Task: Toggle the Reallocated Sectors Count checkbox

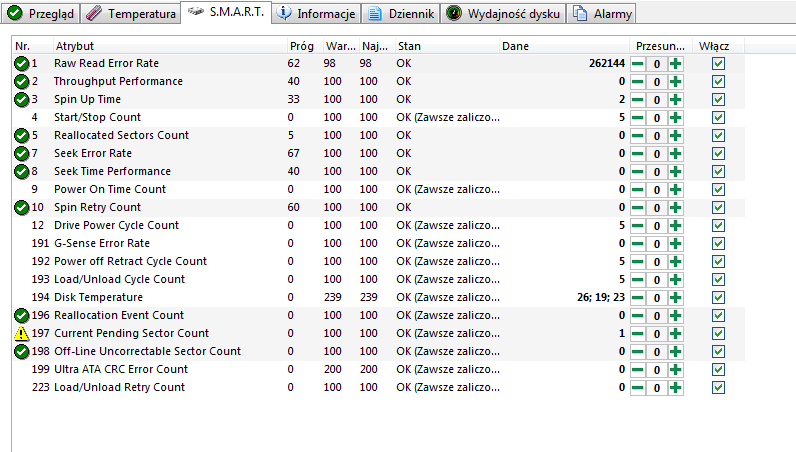Action: 718,136
